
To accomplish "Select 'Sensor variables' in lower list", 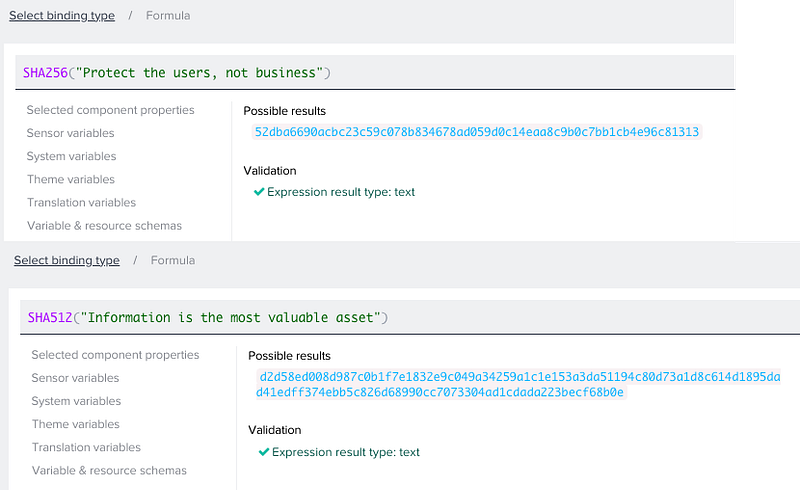I will coord(75,378).
